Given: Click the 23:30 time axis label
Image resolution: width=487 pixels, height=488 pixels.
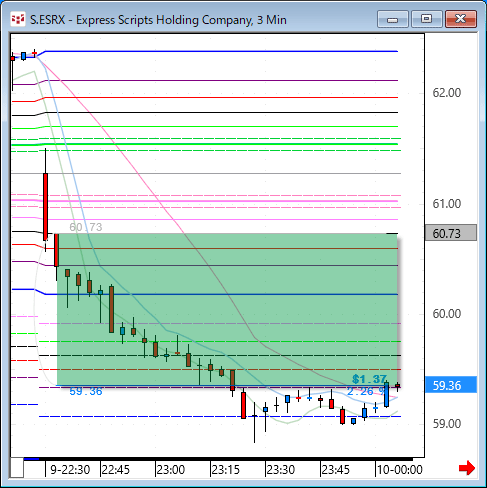Looking at the screenshot, I should pyautogui.click(x=281, y=470).
